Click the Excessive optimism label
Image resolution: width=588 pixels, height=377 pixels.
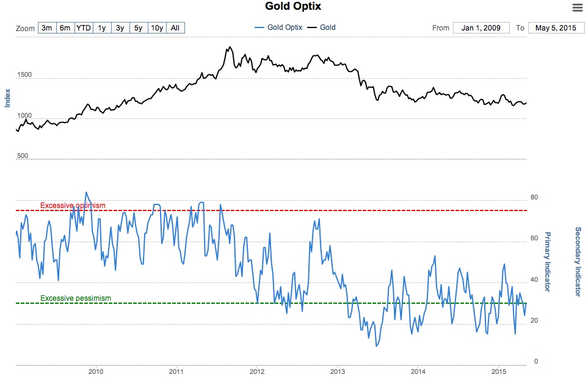pyautogui.click(x=73, y=206)
